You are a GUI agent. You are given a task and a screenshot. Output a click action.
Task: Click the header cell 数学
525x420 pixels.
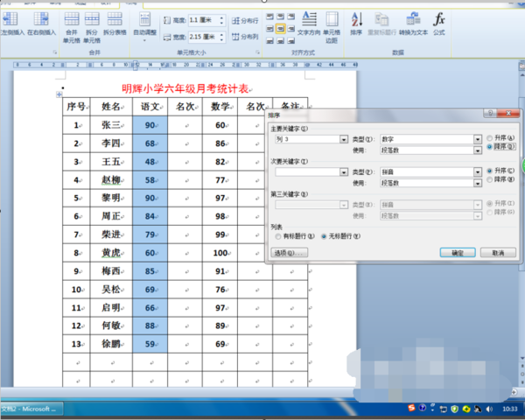coord(220,107)
